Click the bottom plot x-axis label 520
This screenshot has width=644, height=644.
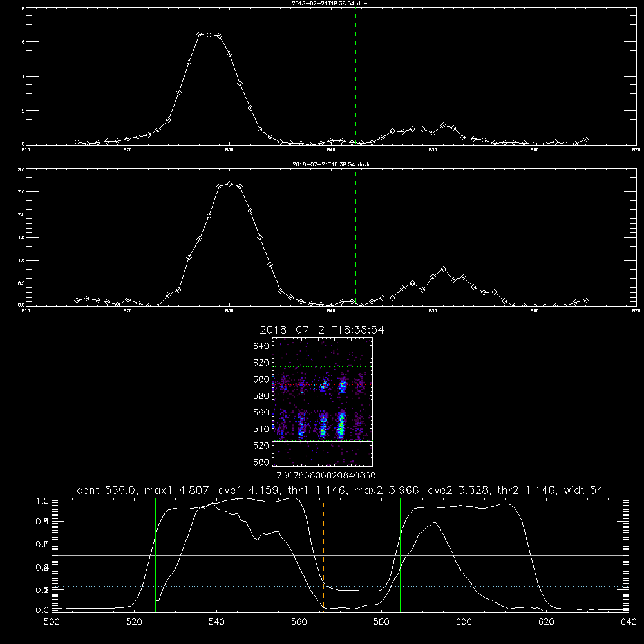click(x=135, y=622)
